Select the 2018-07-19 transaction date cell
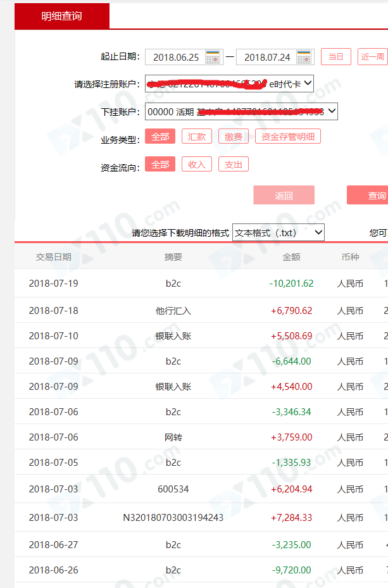388x588 pixels. [54, 283]
